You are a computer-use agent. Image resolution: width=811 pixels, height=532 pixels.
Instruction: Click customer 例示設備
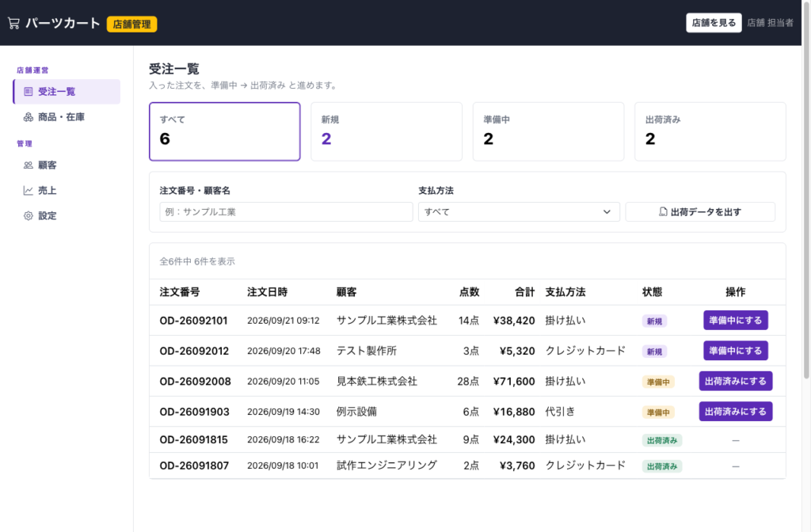pyautogui.click(x=356, y=412)
